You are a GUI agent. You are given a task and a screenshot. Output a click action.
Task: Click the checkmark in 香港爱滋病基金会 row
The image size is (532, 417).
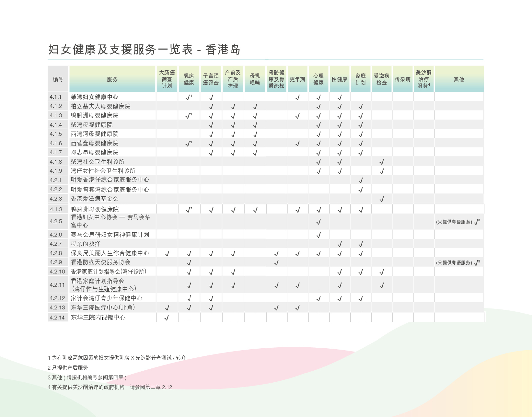tap(382, 199)
